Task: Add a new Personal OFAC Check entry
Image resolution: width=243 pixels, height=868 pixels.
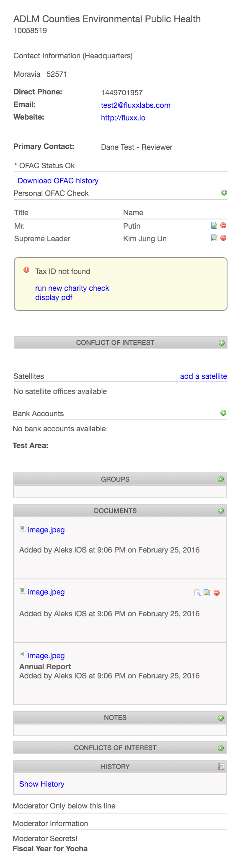Action: coord(224,193)
